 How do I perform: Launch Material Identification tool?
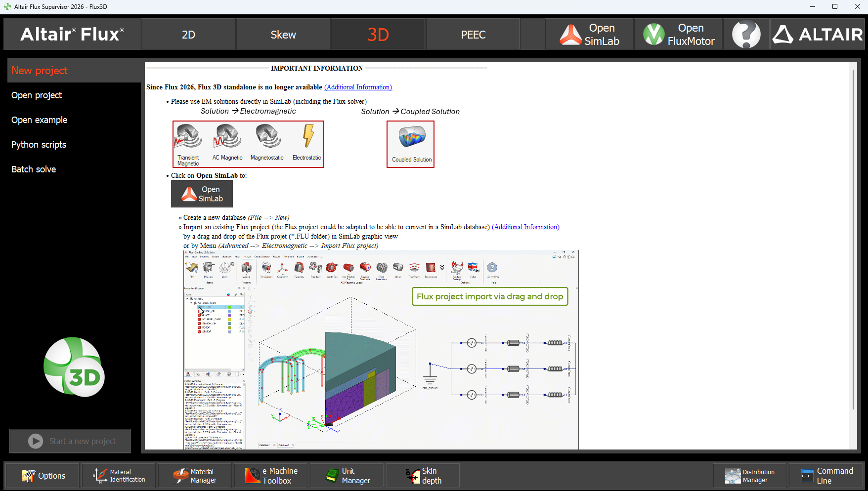tap(119, 476)
